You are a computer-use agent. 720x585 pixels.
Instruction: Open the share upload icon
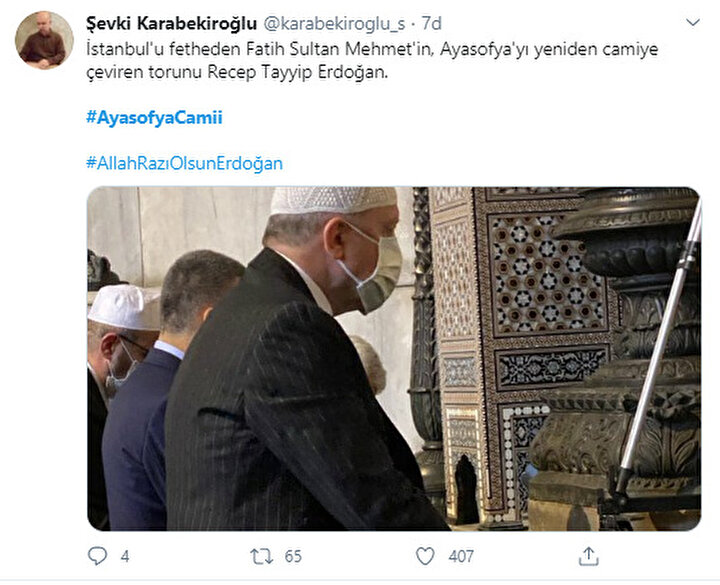[589, 556]
